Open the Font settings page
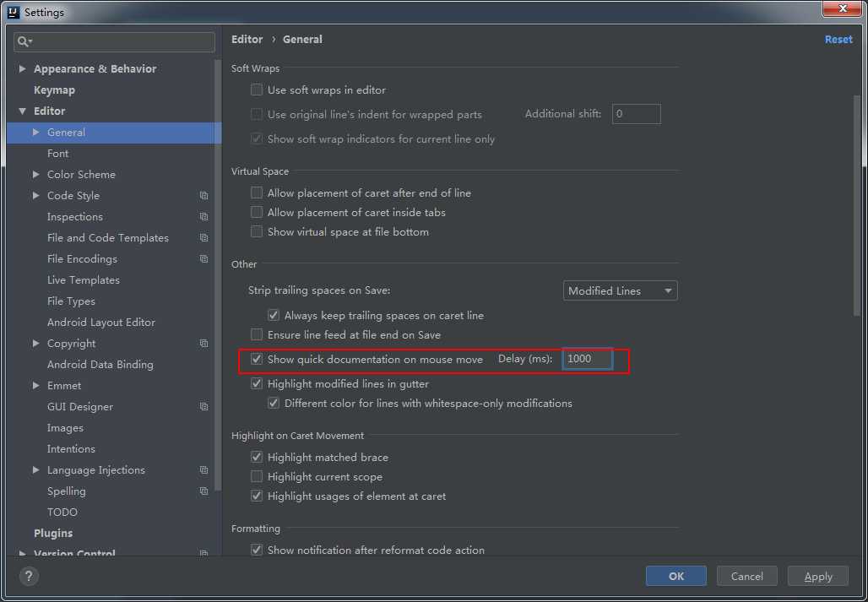Viewport: 868px width, 602px height. pyautogui.click(x=58, y=154)
